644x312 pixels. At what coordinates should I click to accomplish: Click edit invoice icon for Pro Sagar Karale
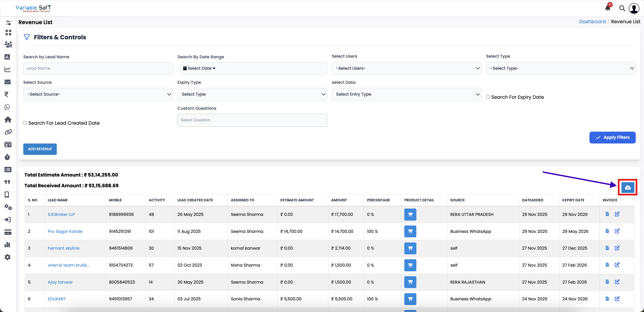[x=617, y=231]
